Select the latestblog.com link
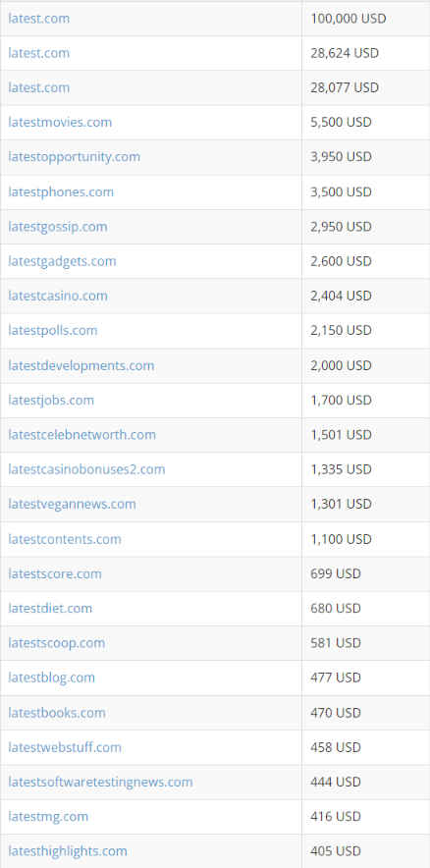 (x=51, y=678)
